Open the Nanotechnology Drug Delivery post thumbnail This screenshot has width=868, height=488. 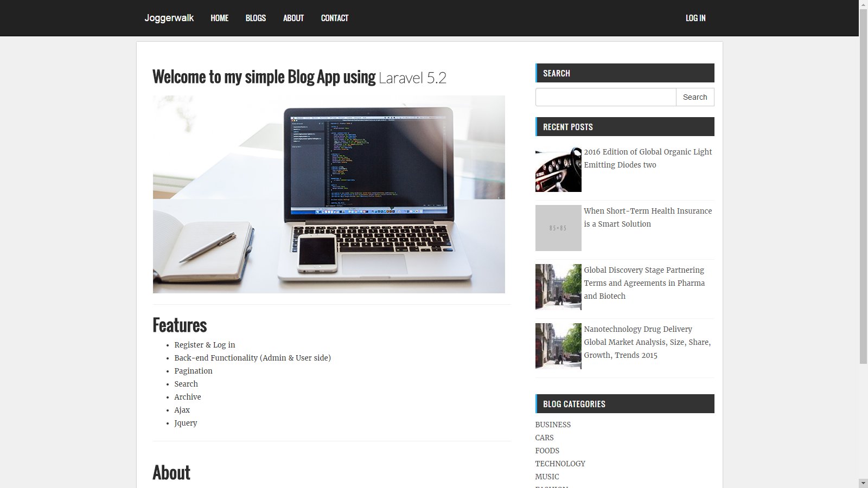pyautogui.click(x=558, y=346)
